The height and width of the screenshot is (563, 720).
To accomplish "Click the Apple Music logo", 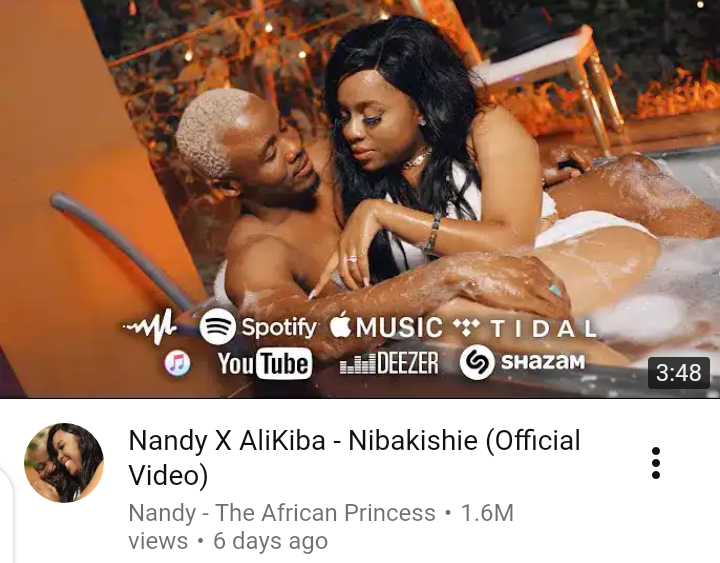I will [x=386, y=327].
